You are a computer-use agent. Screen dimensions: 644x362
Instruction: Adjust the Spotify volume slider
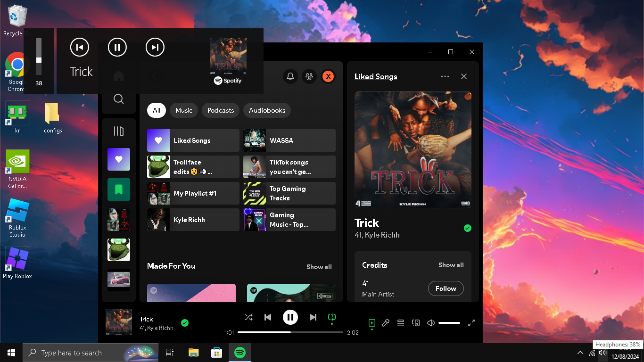coord(449,323)
